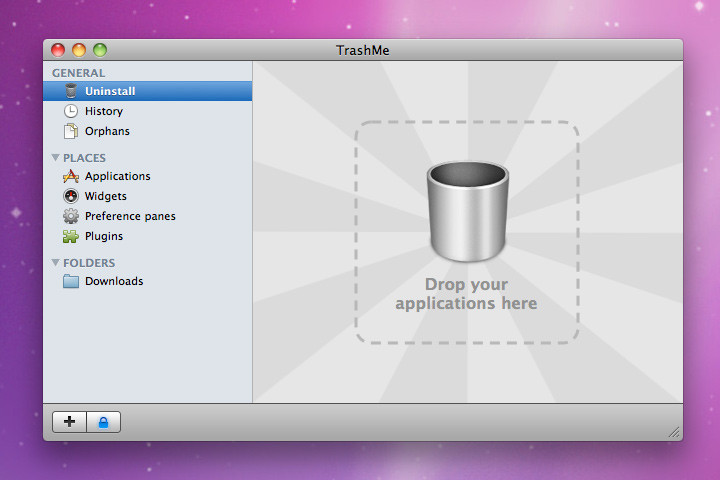Click the History clock icon
This screenshot has width=720, height=480.
coord(71,111)
